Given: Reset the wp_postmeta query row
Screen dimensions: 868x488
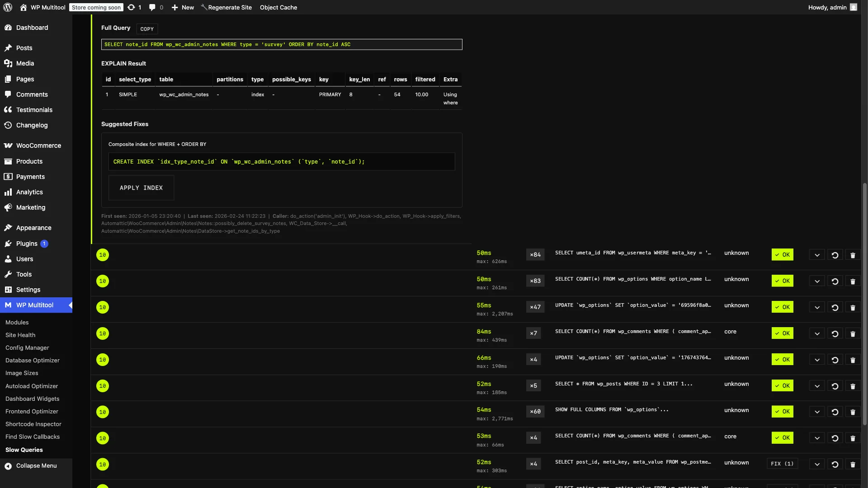Looking at the screenshot, I should coord(835,465).
